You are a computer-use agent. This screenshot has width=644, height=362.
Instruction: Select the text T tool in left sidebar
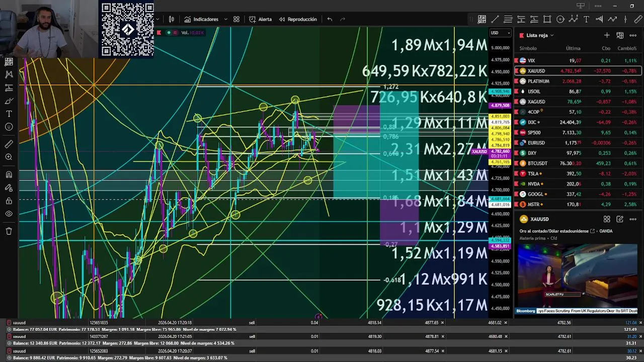click(9, 114)
